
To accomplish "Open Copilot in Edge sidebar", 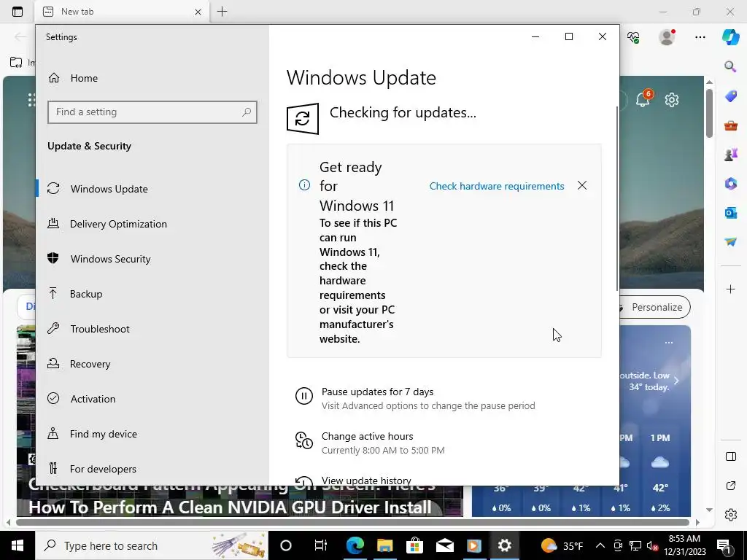I will pos(730,37).
